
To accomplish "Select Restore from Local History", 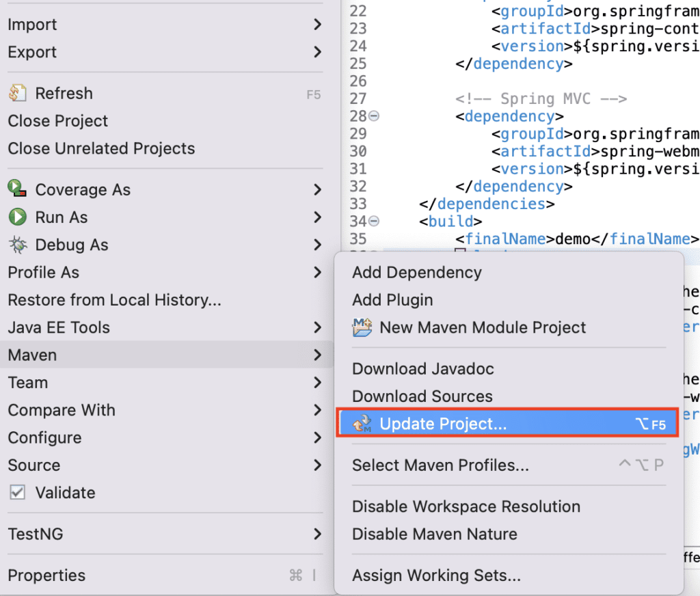I will coord(165,300).
